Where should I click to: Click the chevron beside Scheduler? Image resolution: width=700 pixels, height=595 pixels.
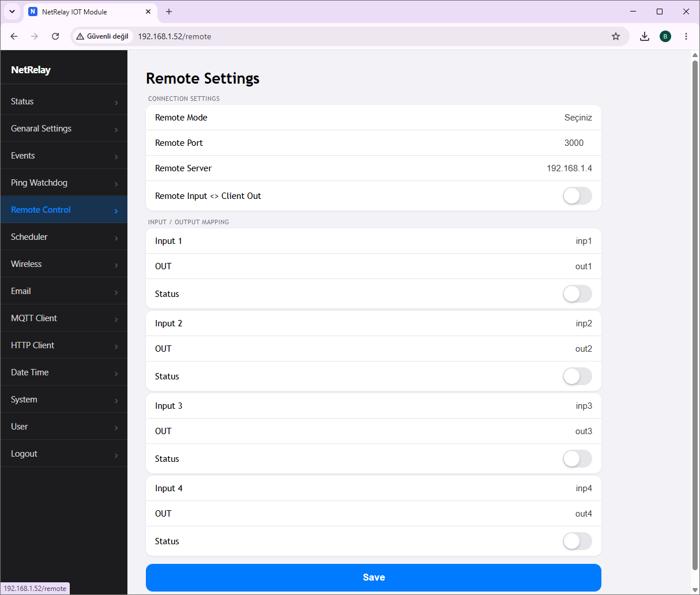coord(116,238)
